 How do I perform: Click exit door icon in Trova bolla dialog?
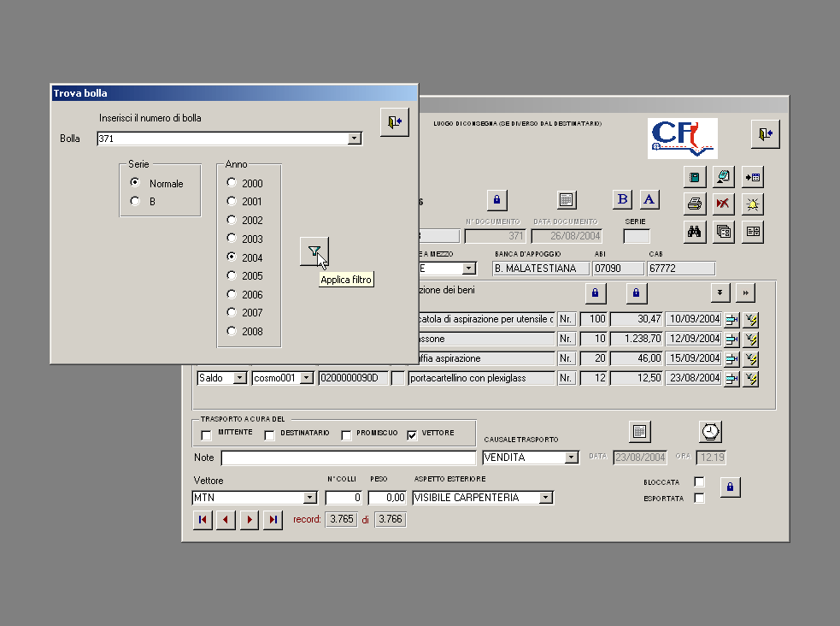pyautogui.click(x=394, y=121)
